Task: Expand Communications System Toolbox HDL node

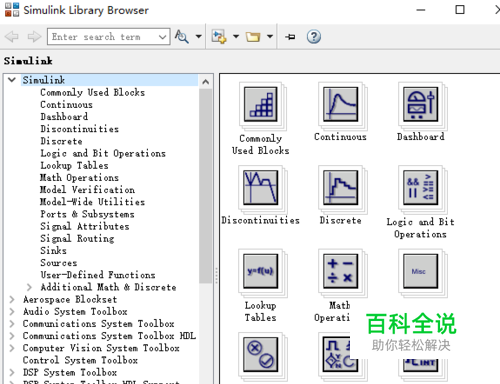Action: pyautogui.click(x=12, y=336)
